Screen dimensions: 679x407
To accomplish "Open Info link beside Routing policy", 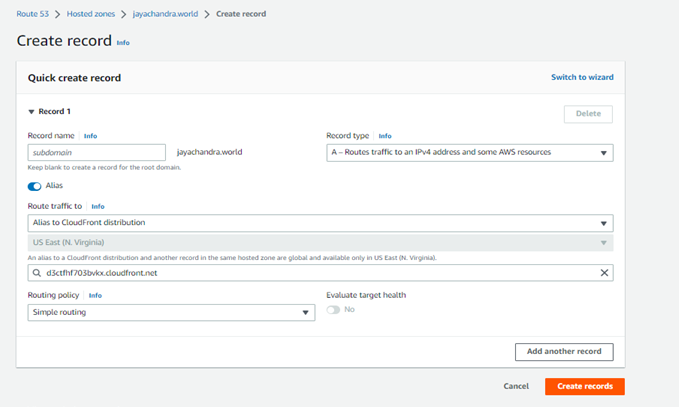I will [94, 296].
